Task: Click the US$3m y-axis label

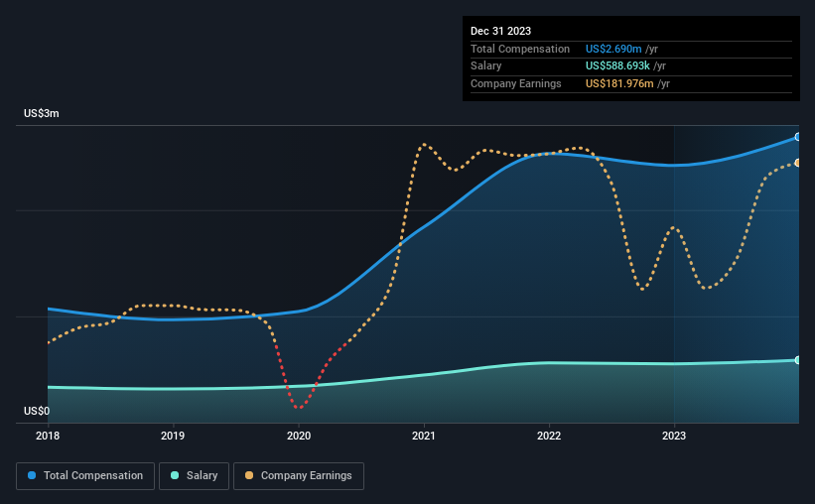Action: pyautogui.click(x=42, y=113)
